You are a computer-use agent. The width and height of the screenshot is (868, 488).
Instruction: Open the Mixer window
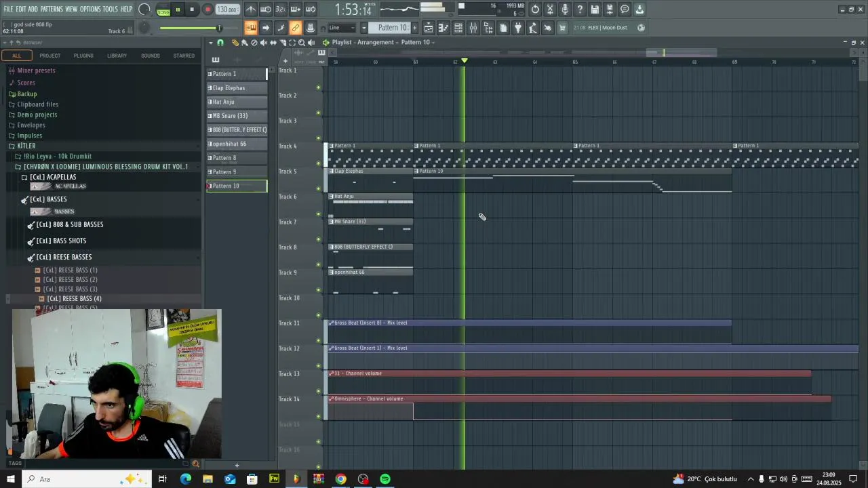click(x=473, y=28)
